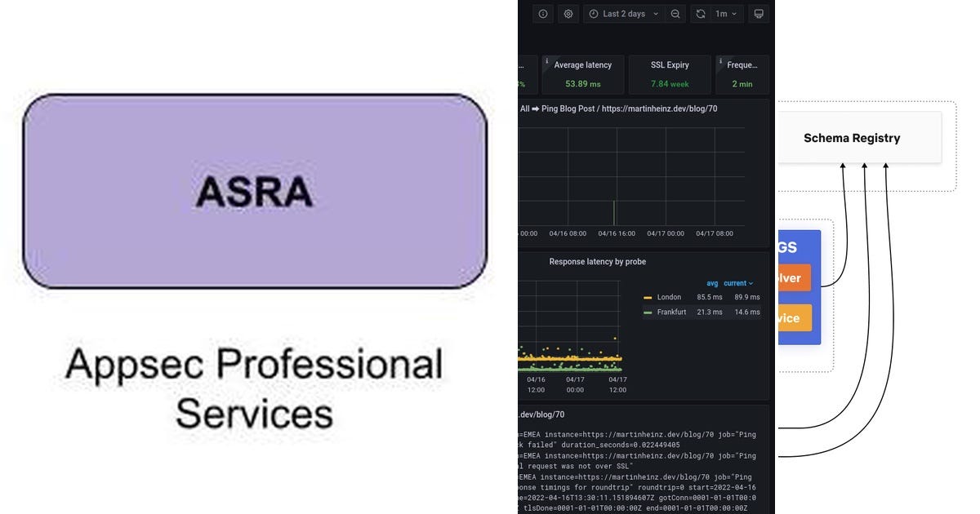Click Frankfurt green color indicator in legend

(648, 312)
